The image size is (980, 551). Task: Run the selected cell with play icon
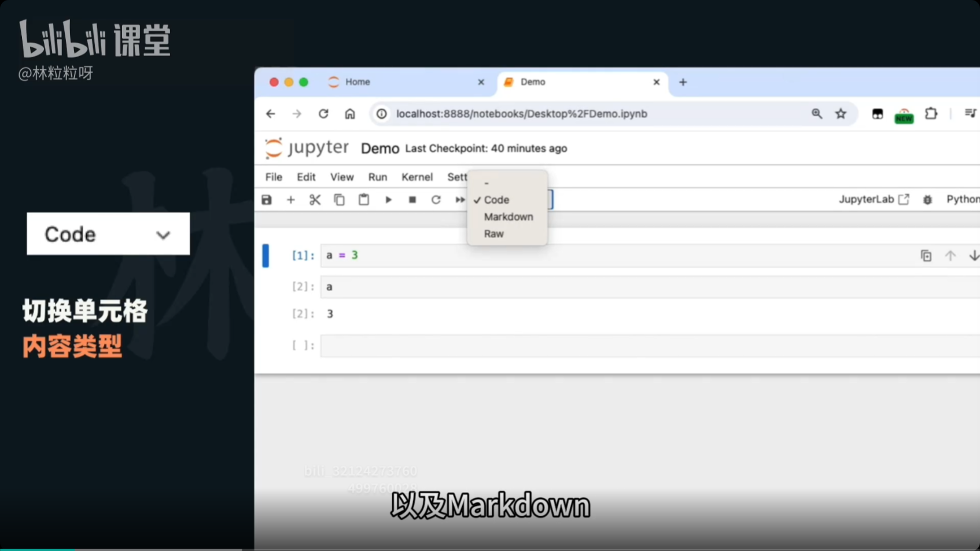tap(388, 200)
